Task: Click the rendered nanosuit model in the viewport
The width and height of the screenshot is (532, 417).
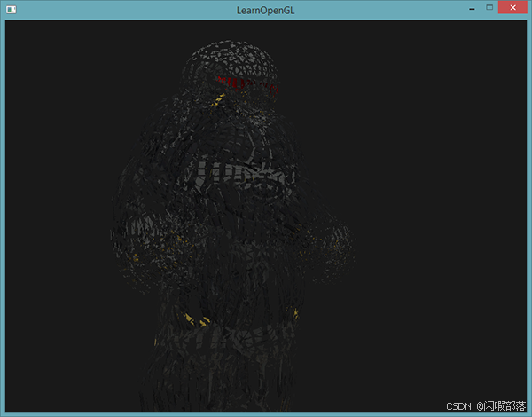Action: tap(232, 224)
